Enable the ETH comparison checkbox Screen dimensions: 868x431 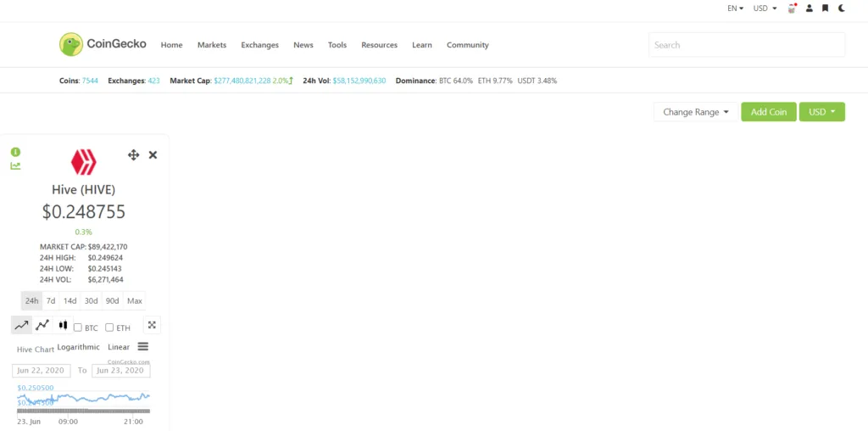pyautogui.click(x=109, y=327)
